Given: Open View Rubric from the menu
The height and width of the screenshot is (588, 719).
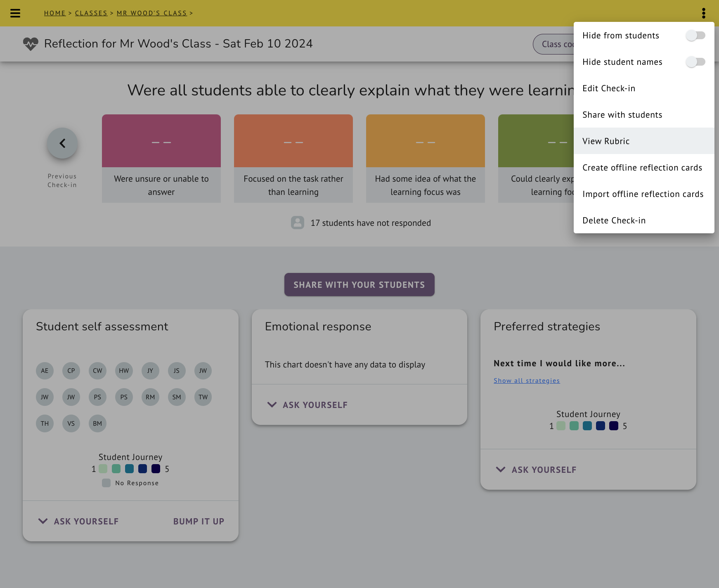Looking at the screenshot, I should (x=644, y=141).
